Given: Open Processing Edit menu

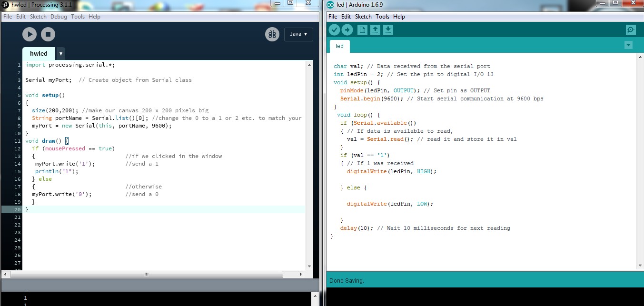Looking at the screenshot, I should [21, 17].
